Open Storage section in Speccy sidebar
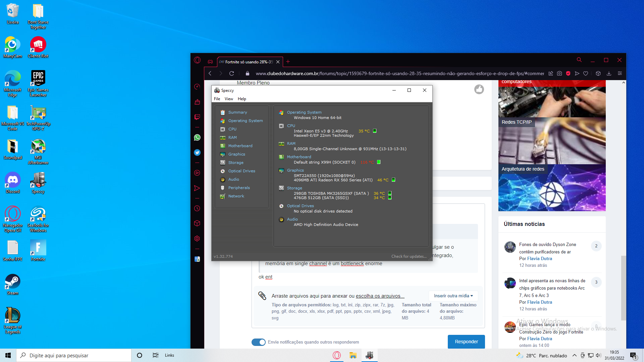The height and width of the screenshot is (362, 644). click(235, 163)
